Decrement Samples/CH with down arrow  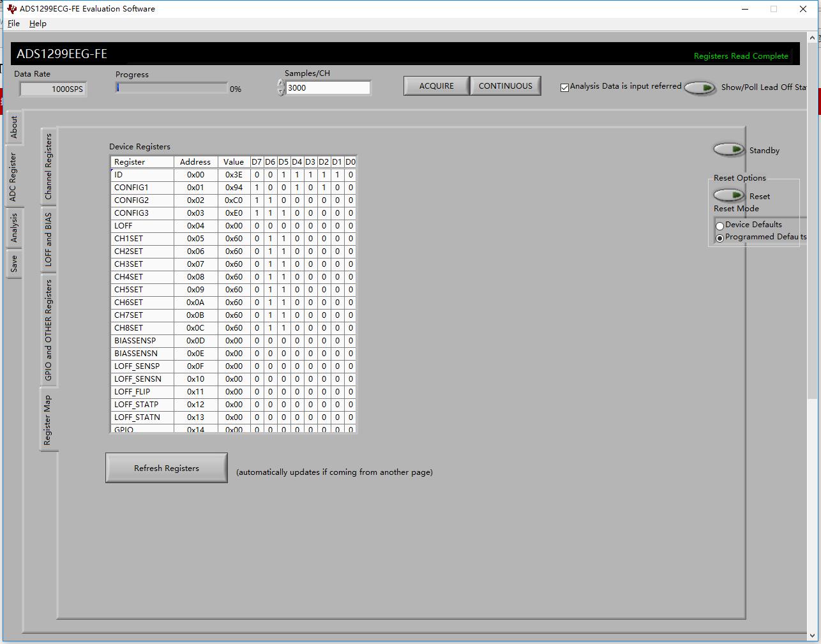281,92
